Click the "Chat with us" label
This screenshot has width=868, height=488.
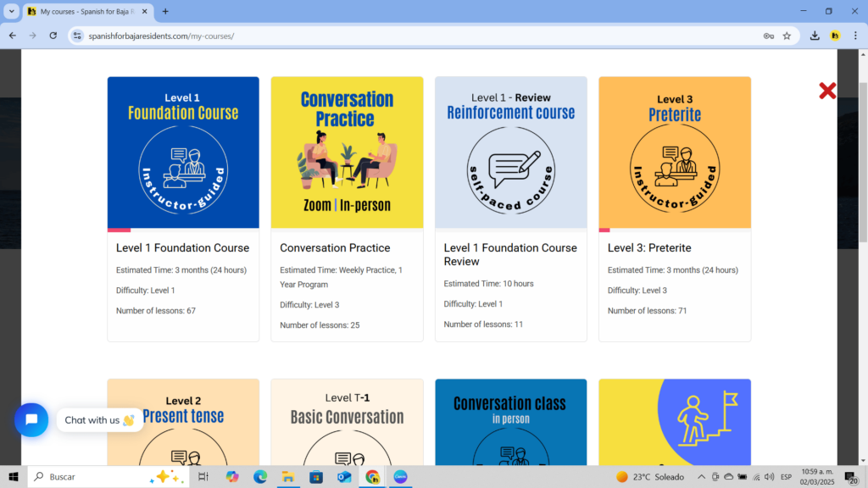point(100,420)
